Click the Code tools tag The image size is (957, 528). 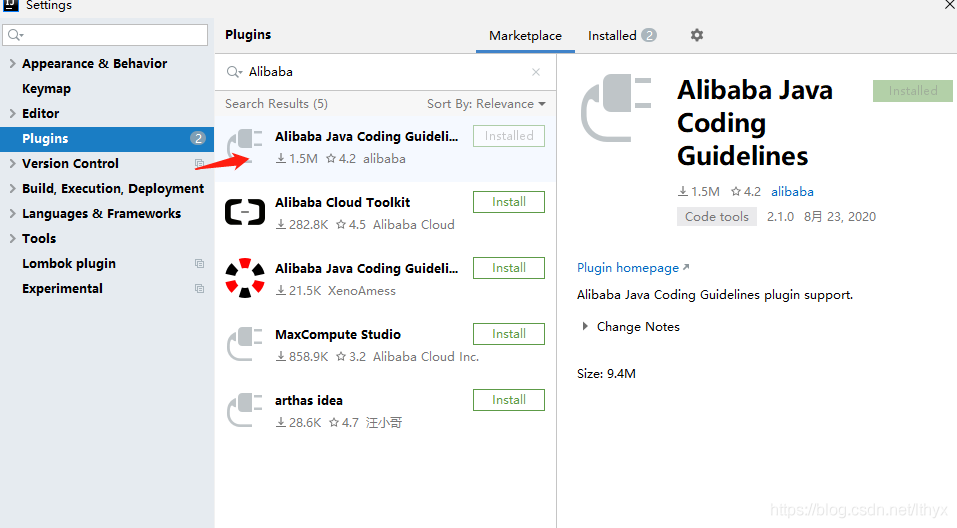[x=717, y=217]
